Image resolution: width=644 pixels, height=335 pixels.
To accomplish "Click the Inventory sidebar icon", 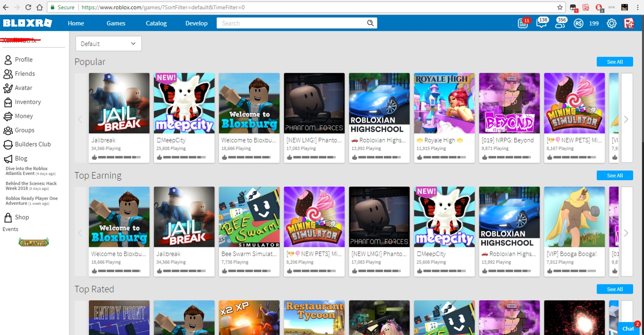I will [8, 102].
